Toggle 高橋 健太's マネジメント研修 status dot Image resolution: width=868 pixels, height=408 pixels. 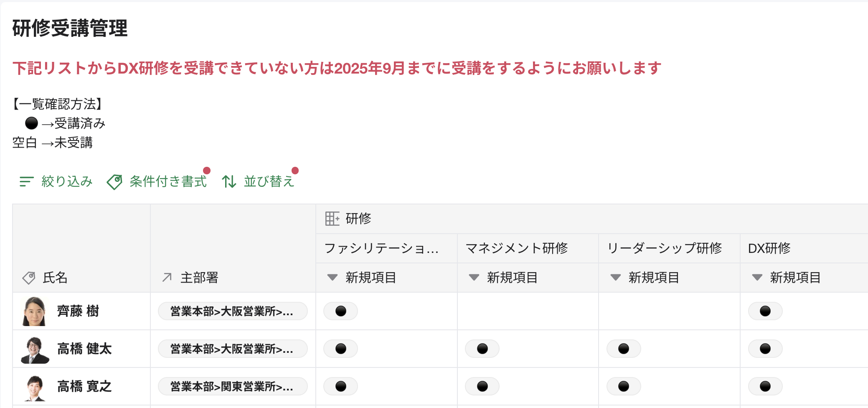pos(482,349)
